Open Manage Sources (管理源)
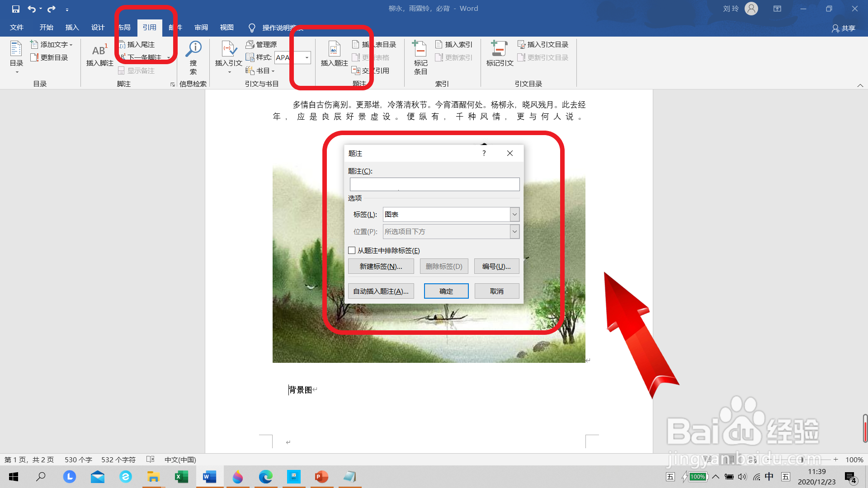868x488 pixels. (x=261, y=44)
